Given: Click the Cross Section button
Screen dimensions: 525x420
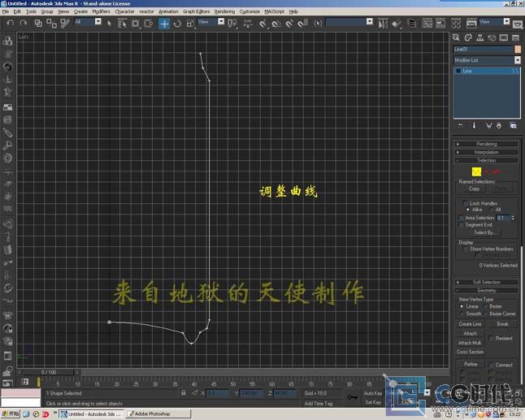Looking at the screenshot, I should pyautogui.click(x=471, y=352).
